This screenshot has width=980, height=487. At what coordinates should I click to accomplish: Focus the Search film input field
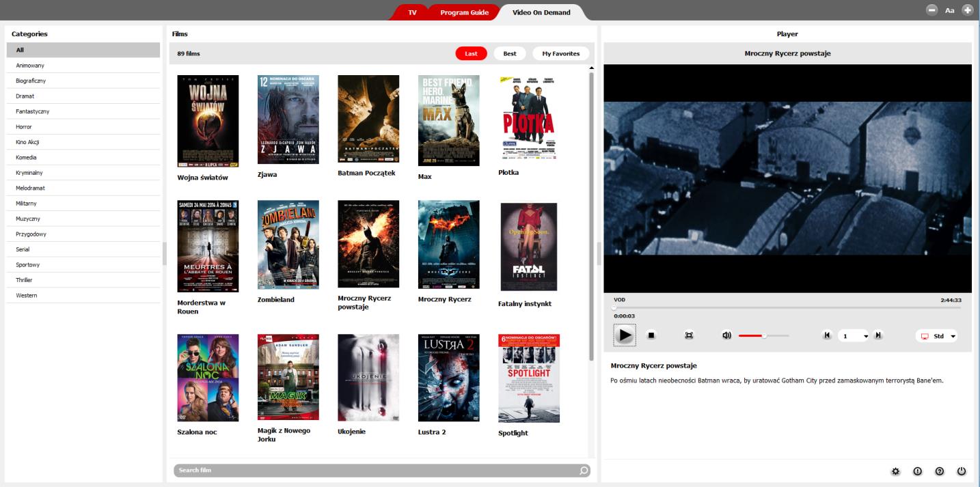click(x=381, y=471)
